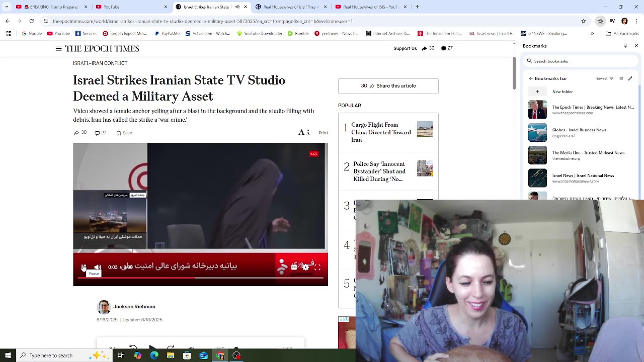
Task: Mute the Israel Strikes tab audio icon
Action: pos(237,7)
